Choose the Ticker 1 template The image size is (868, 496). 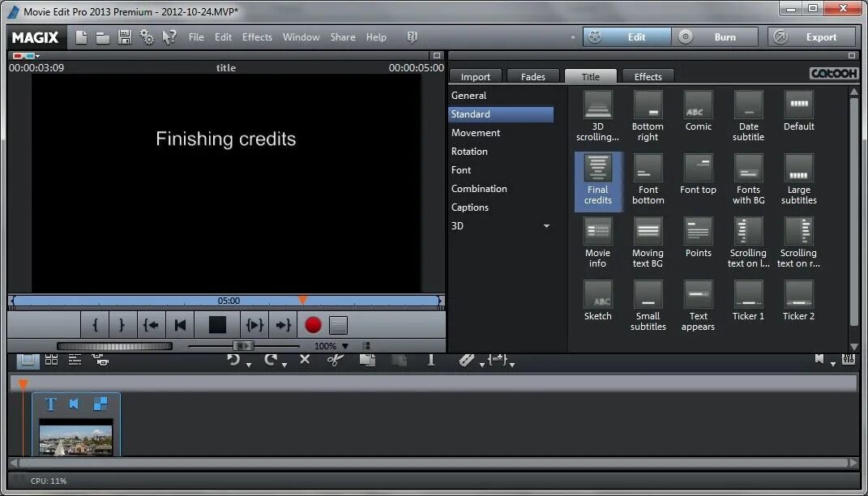pos(748,301)
